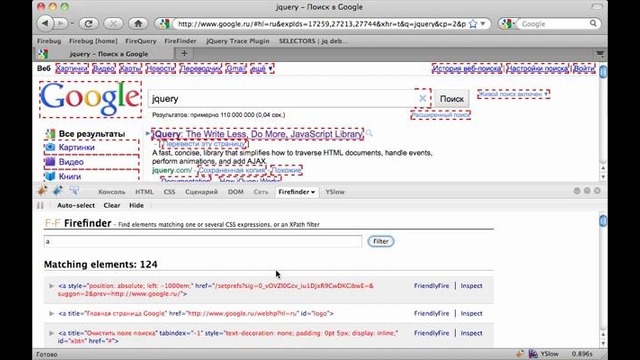
Task: Click inside the Google jquery query field
Action: click(x=282, y=99)
